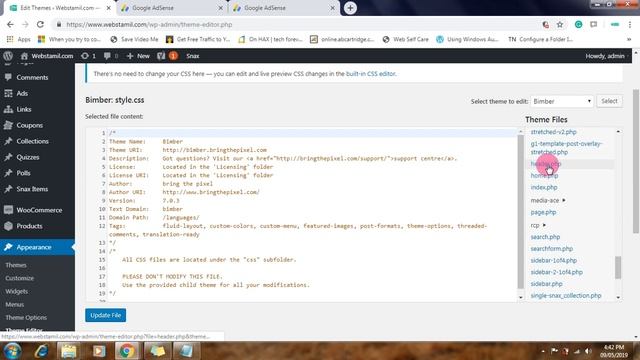Switch to the first Google AdSense tab

coord(173,8)
